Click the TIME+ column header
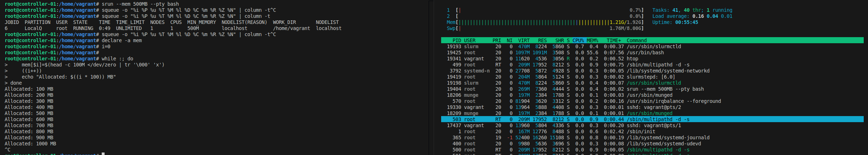The width and height of the screenshot is (868, 155). (x=614, y=40)
